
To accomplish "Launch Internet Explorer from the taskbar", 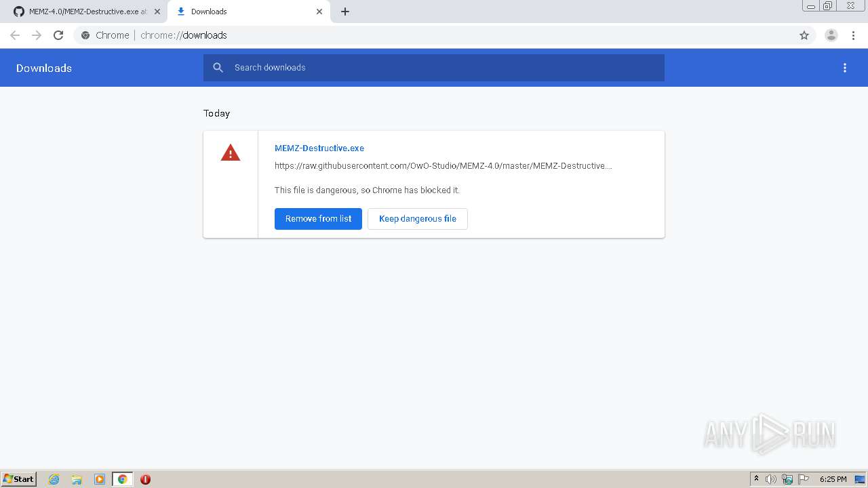I will 54,479.
